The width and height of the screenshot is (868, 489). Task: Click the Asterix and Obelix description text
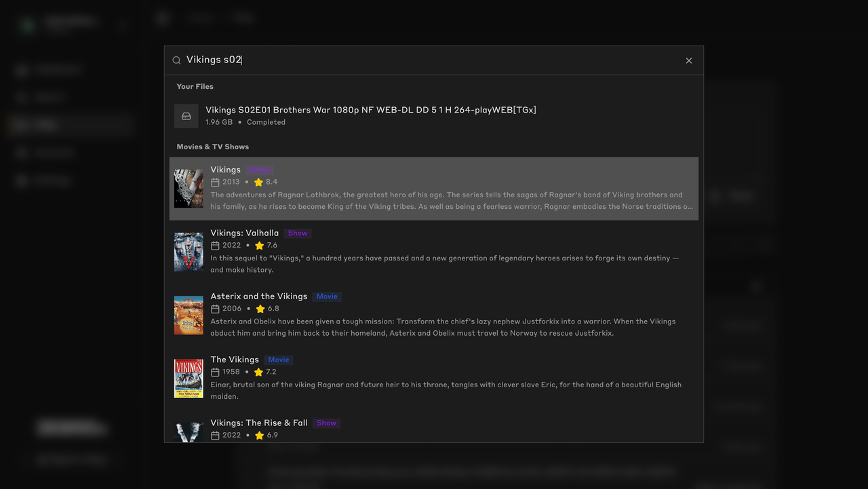[443, 327]
